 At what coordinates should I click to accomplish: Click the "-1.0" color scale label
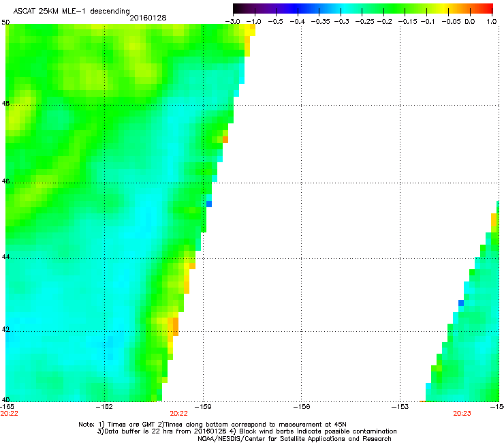254,22
